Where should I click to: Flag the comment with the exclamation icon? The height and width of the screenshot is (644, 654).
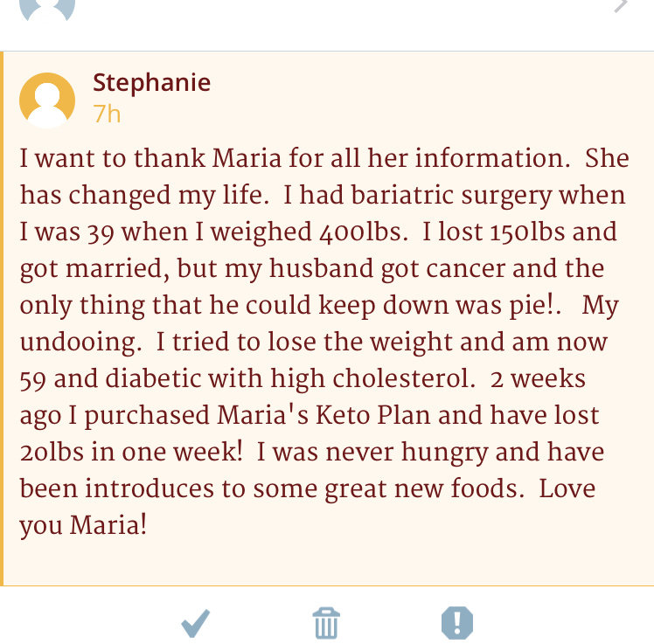[x=457, y=623]
